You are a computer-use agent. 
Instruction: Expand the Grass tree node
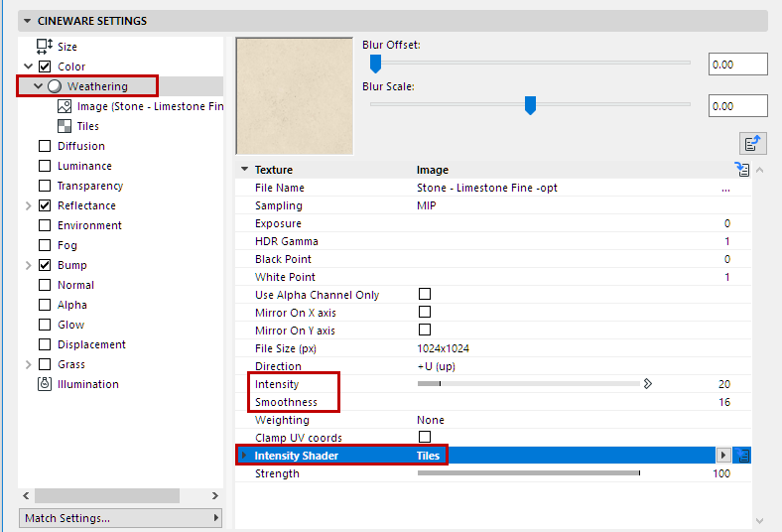29,364
